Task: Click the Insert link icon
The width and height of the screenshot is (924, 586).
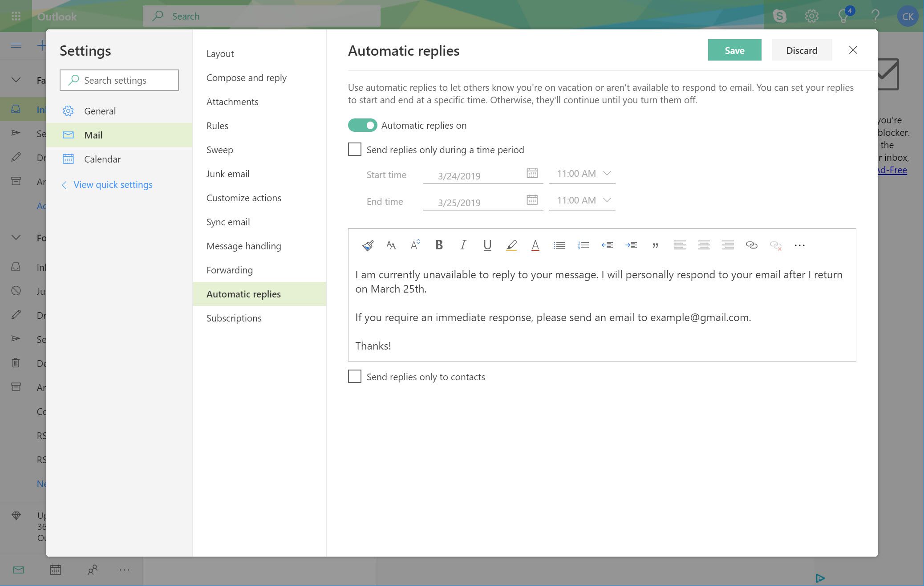Action: point(751,244)
